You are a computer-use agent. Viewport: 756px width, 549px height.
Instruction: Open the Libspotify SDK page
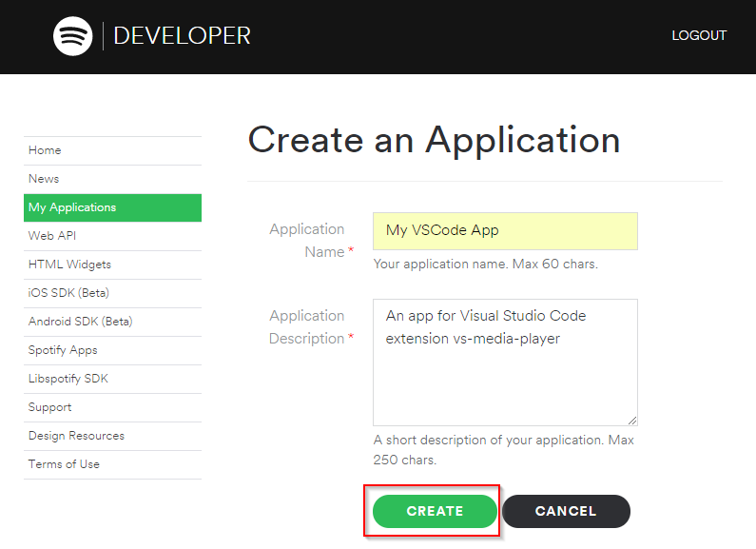click(112, 379)
